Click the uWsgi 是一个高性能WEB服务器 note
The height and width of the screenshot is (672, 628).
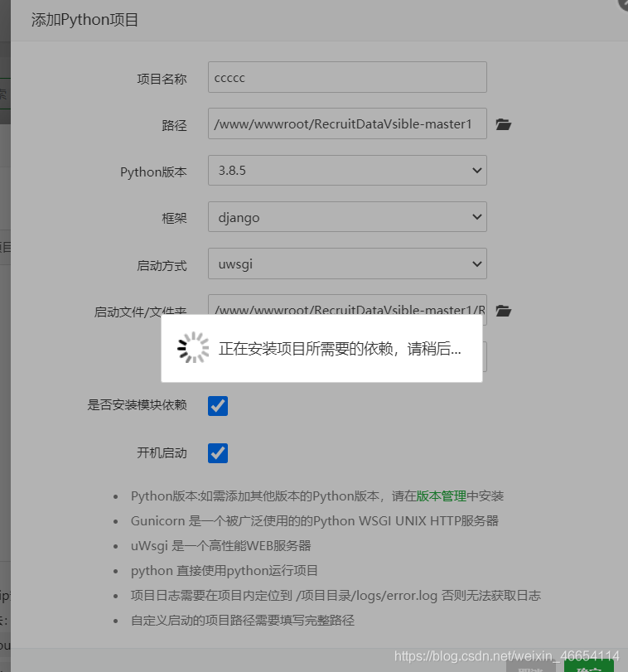pos(221,545)
